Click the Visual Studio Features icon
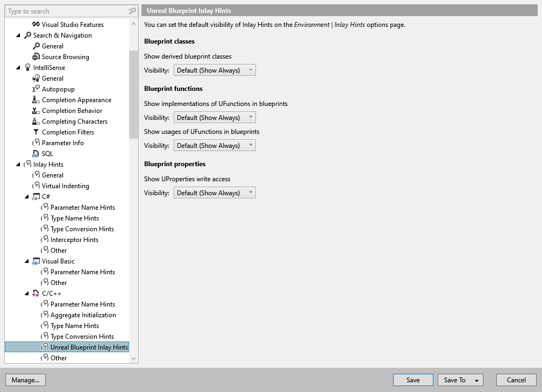 (x=36, y=24)
